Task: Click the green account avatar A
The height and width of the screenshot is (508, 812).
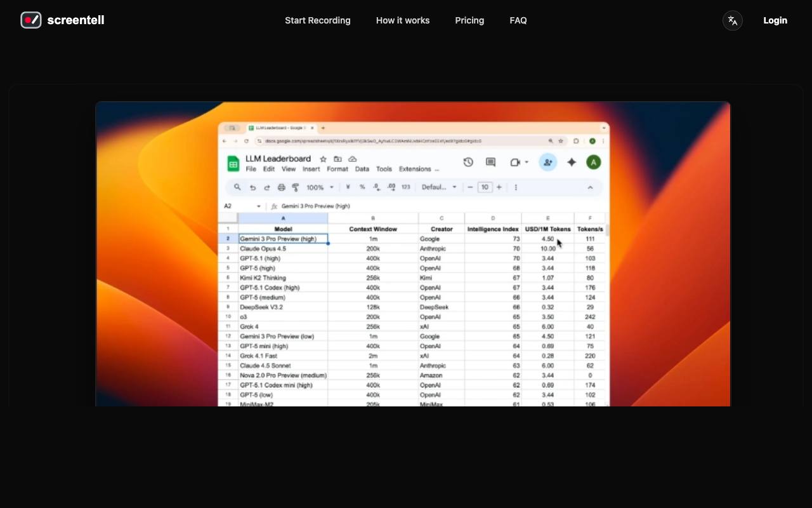Action: [594, 163]
